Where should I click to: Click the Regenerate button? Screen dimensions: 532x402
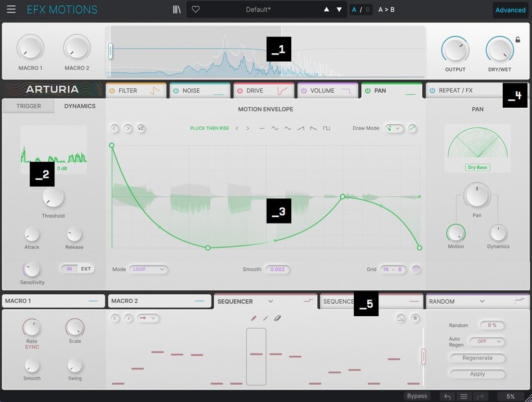point(477,358)
